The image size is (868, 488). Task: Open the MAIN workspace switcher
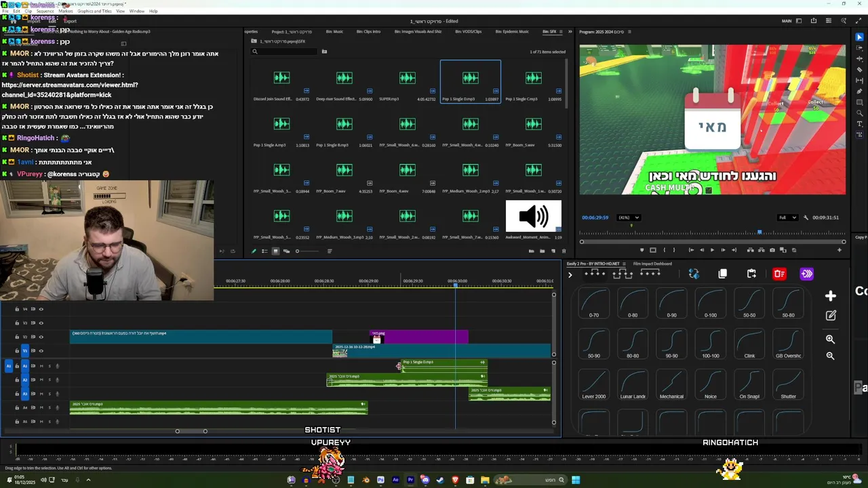tap(787, 21)
